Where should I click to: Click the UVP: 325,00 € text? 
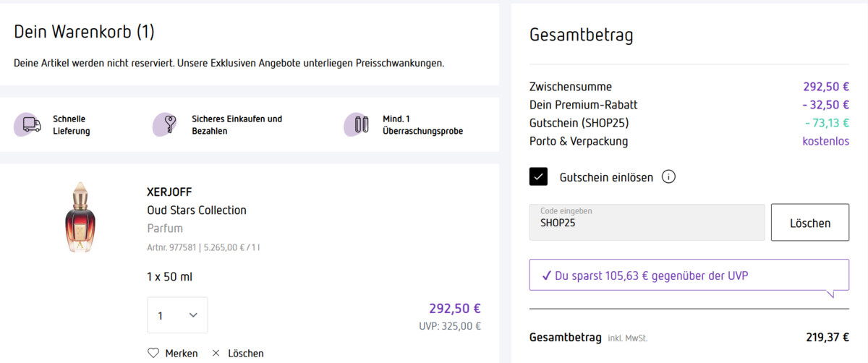tap(450, 326)
